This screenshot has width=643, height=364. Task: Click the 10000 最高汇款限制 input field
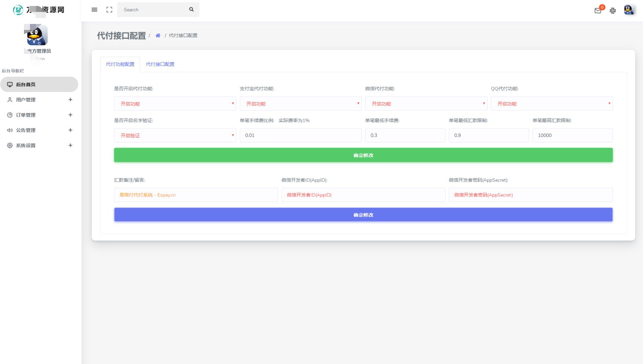572,135
